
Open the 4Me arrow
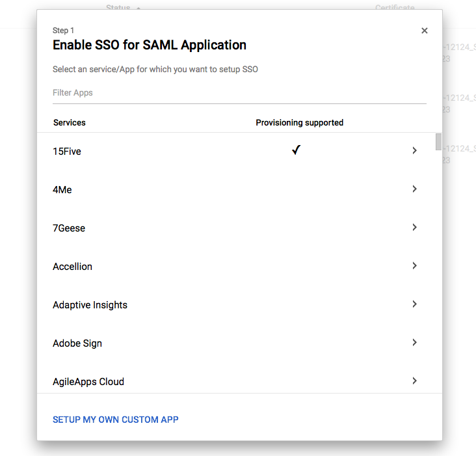[414, 189]
